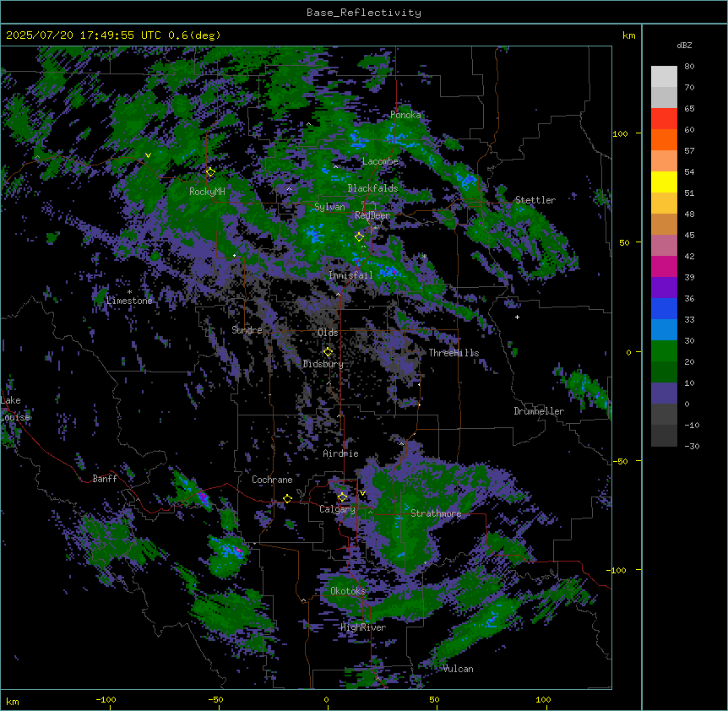Click the Airdrie city label
The width and height of the screenshot is (728, 711).
tap(341, 453)
